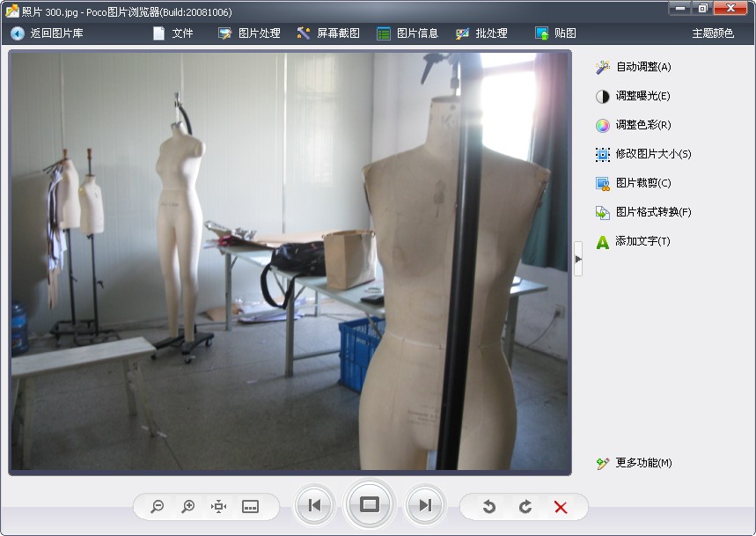Open the 文件 menu
756x536 pixels.
pyautogui.click(x=173, y=33)
